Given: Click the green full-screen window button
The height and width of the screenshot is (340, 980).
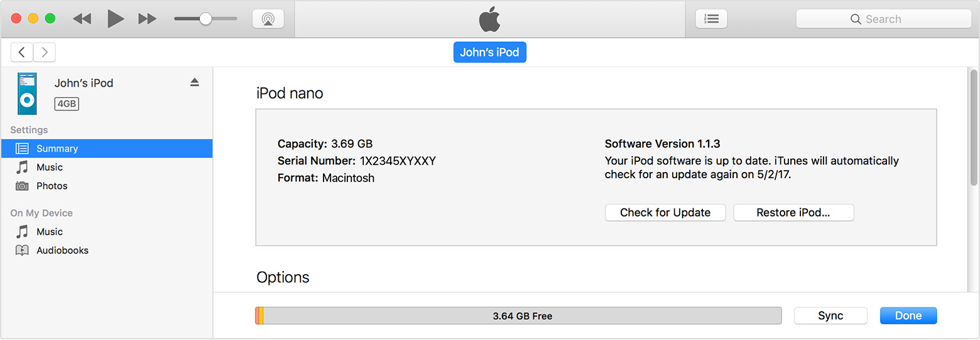Looking at the screenshot, I should point(50,19).
